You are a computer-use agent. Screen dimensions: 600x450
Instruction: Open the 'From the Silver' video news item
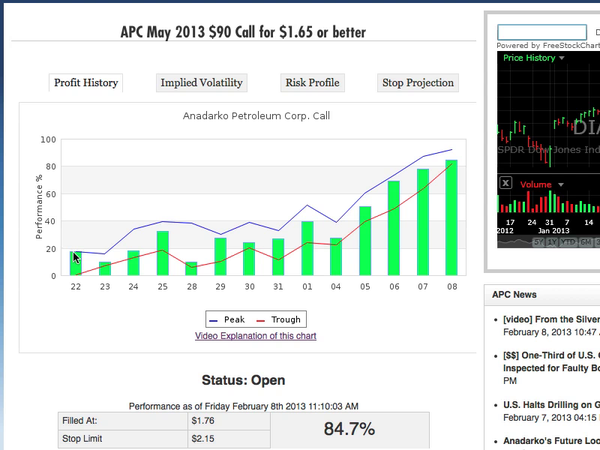point(551,320)
